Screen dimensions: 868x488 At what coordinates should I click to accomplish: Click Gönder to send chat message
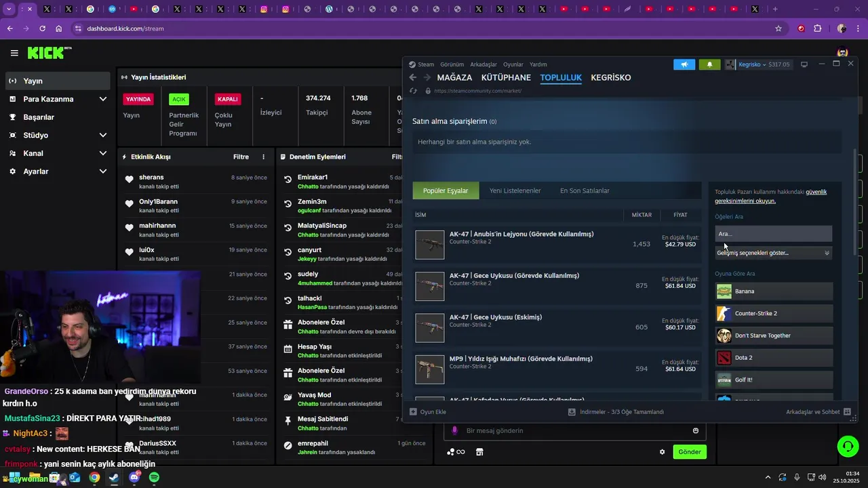click(x=690, y=452)
